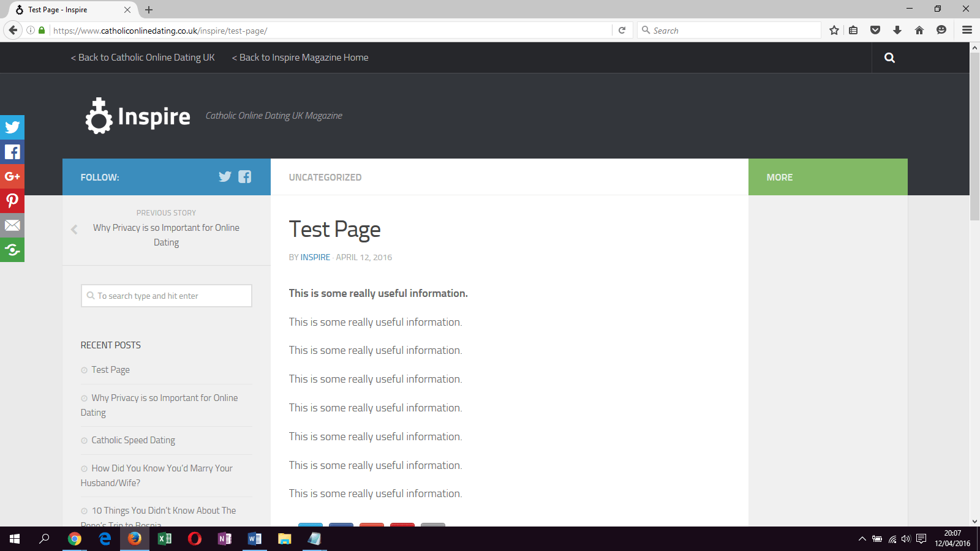The image size is (980, 551).
Task: Open the taskbar clock showing 20:07
Action: point(952,539)
